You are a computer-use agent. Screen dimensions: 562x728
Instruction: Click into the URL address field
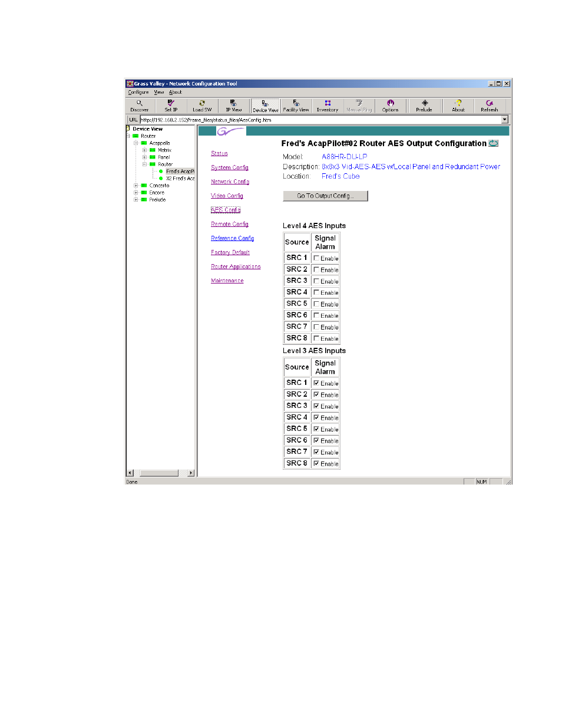pos(321,120)
